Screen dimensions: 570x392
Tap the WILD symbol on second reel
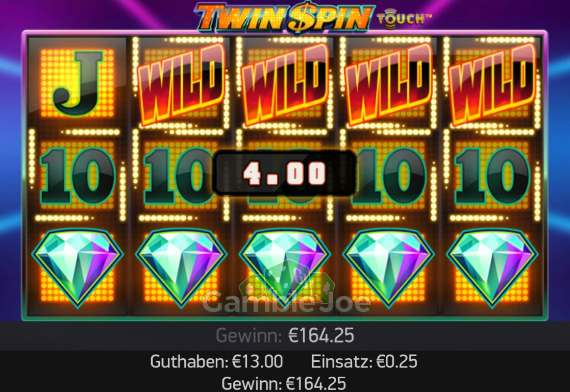pos(181,84)
